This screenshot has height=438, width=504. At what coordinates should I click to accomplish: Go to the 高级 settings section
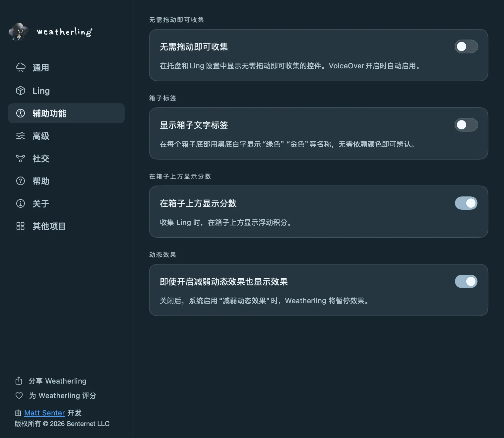pos(66,136)
